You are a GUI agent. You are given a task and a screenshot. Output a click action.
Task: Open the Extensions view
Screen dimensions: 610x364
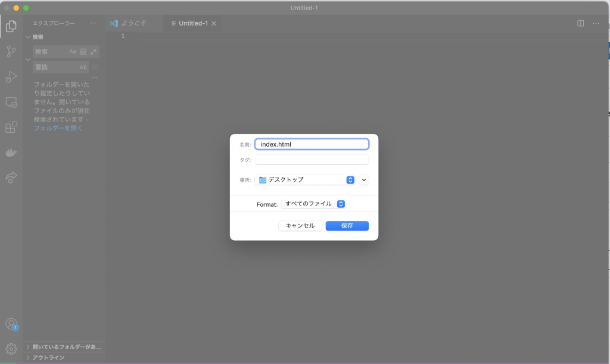pyautogui.click(x=11, y=127)
